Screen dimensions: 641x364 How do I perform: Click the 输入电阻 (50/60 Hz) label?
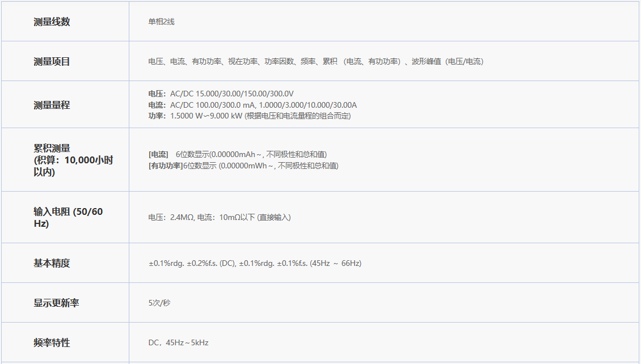(x=68, y=217)
